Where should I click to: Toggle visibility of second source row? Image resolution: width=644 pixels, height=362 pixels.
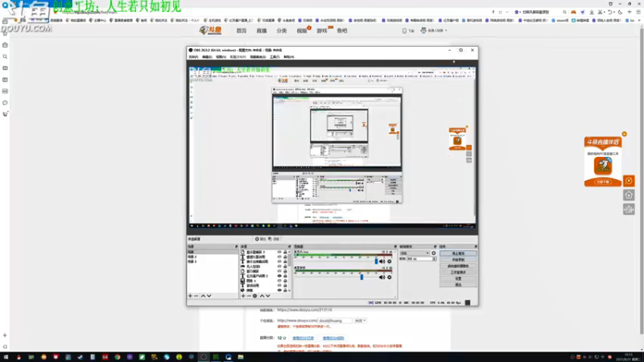coord(279,257)
